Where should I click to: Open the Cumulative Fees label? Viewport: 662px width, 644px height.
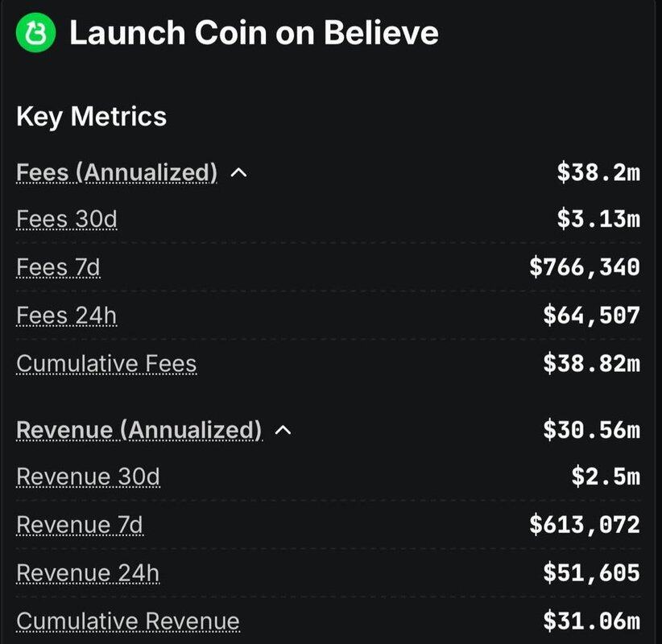pos(106,363)
